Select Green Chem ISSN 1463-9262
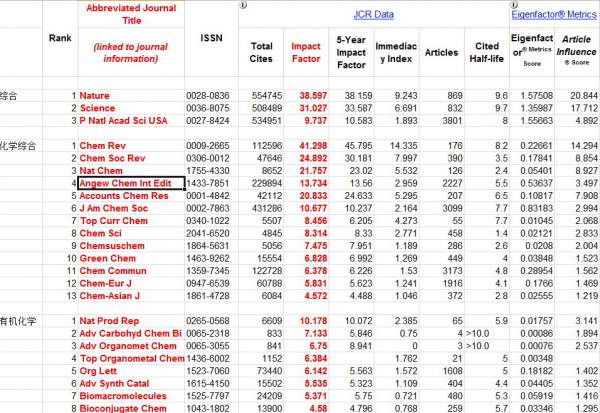 tap(208, 258)
